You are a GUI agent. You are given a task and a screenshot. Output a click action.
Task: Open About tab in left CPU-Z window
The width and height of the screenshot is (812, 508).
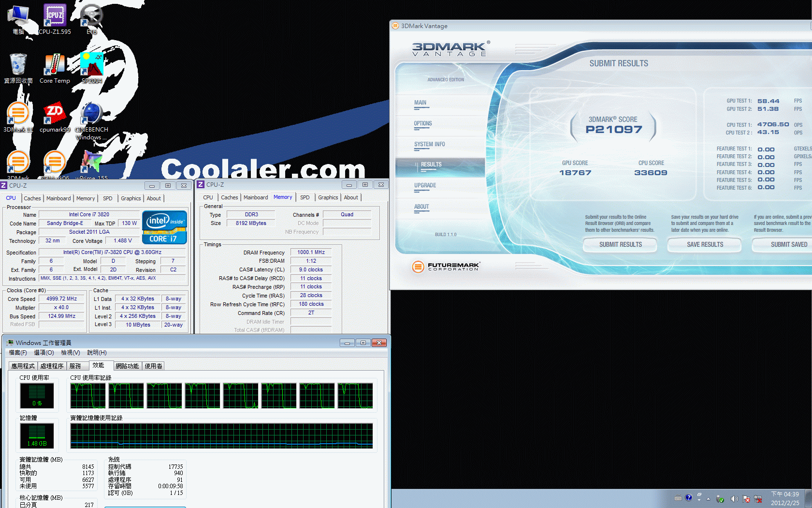[154, 198]
